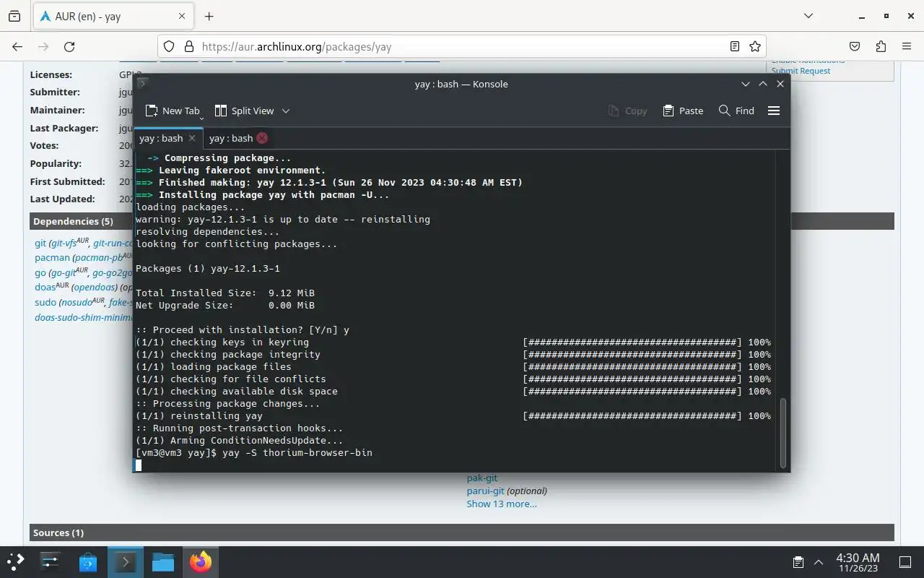924x578 pixels.
Task: Open Dolphin file manager in taskbar
Action: tap(163, 562)
